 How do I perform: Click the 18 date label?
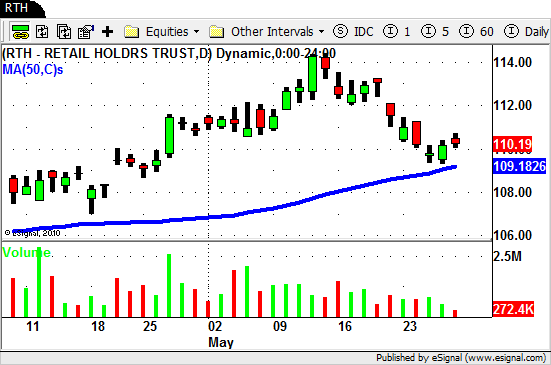98,326
